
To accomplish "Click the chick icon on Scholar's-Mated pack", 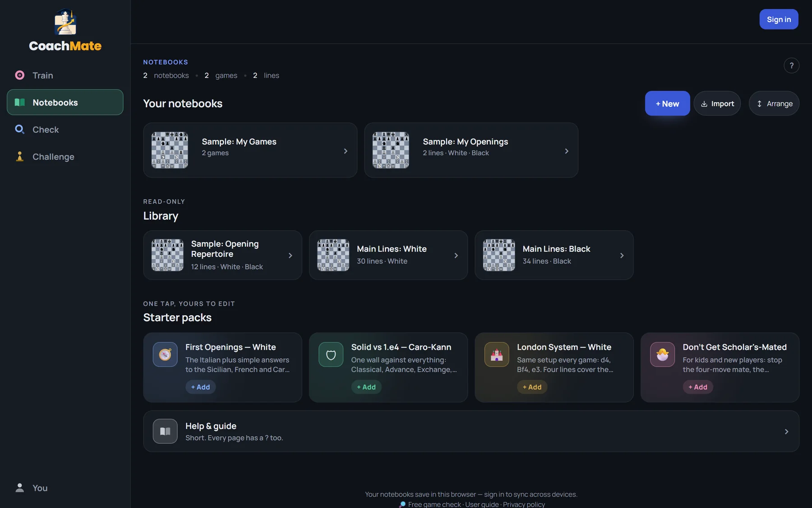I will tap(662, 354).
